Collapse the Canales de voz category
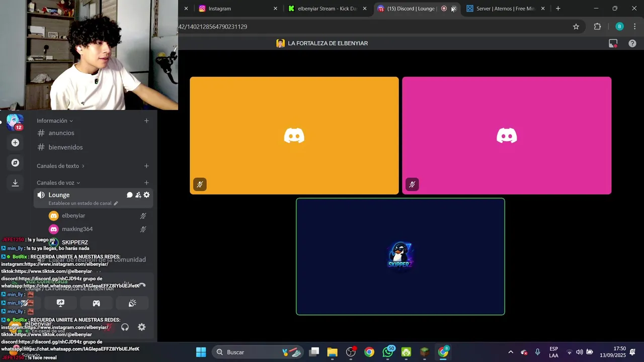 click(x=58, y=183)
